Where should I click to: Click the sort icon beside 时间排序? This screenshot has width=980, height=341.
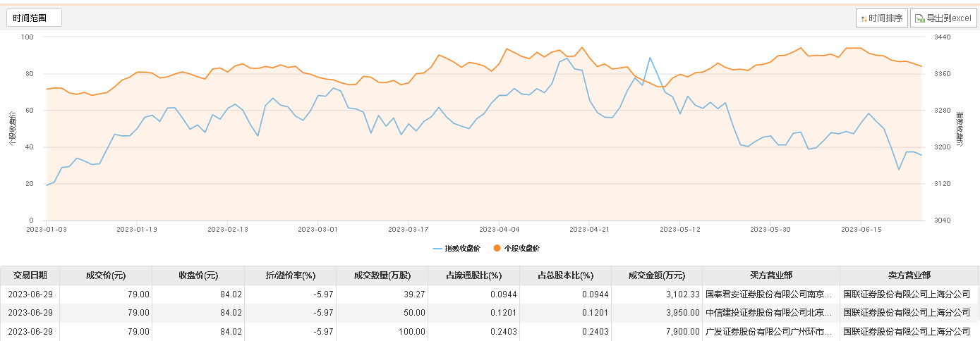click(864, 18)
